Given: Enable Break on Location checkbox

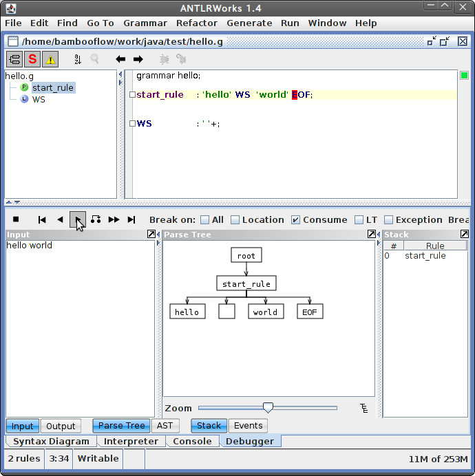Looking at the screenshot, I should (x=235, y=220).
